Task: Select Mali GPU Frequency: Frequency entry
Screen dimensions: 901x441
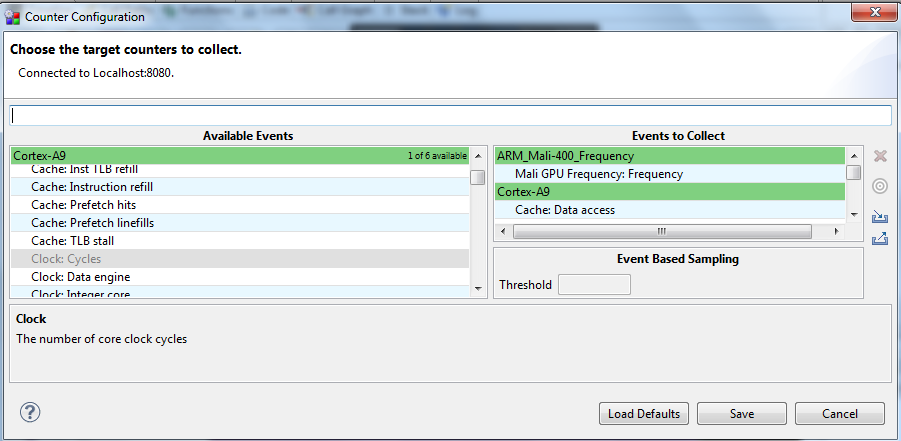Action: [598, 174]
